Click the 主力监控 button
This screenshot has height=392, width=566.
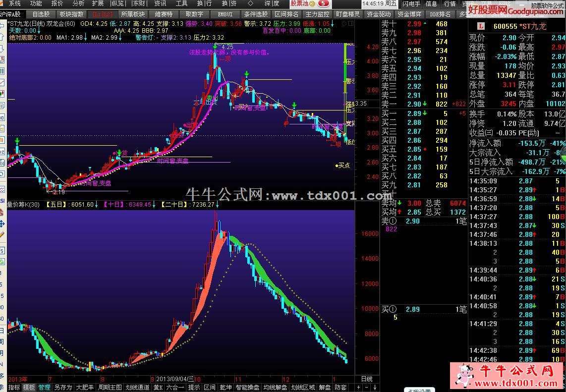point(317,14)
